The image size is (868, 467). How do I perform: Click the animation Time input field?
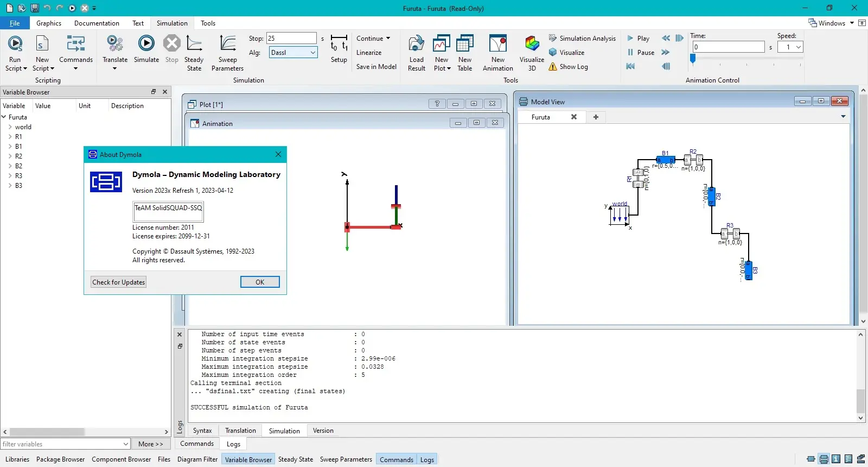coord(728,47)
